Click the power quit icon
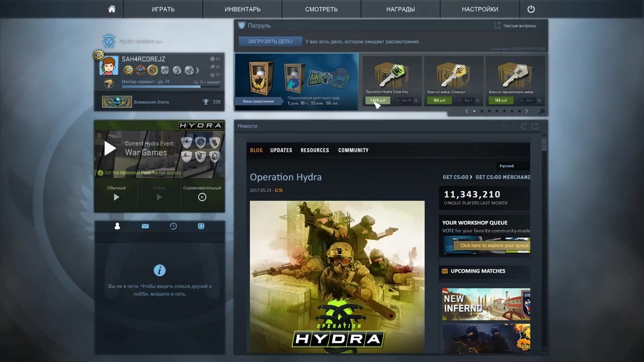This screenshot has height=362, width=644. click(x=531, y=9)
